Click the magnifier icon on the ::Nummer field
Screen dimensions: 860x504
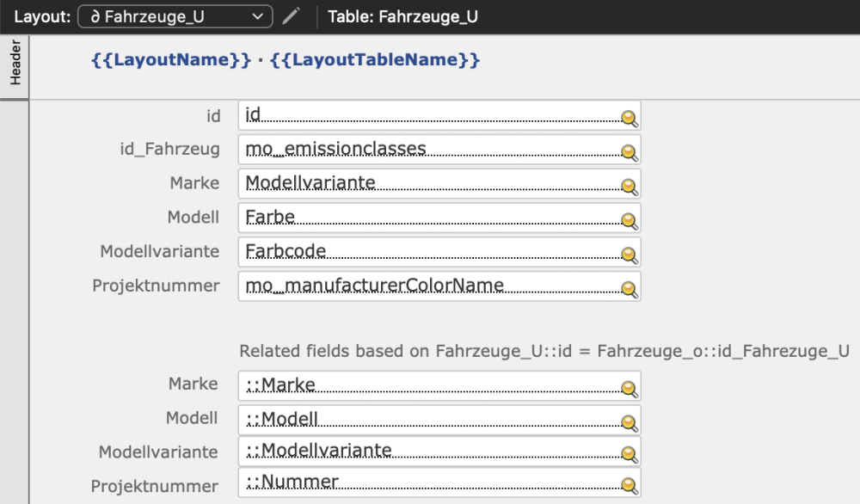point(629,483)
